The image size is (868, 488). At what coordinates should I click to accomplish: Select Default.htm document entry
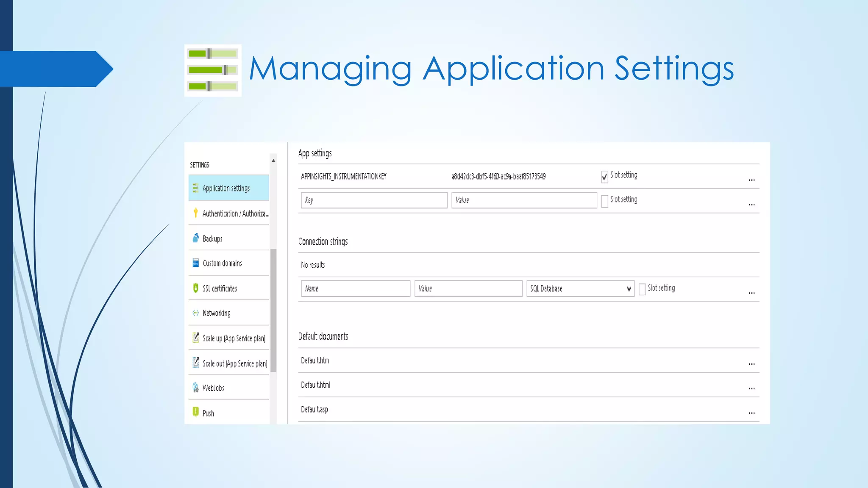(x=315, y=360)
